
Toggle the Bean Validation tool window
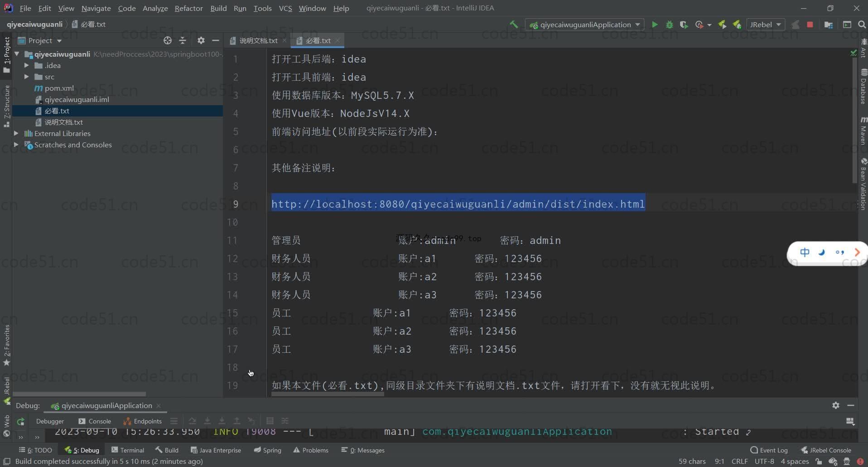coord(863,183)
